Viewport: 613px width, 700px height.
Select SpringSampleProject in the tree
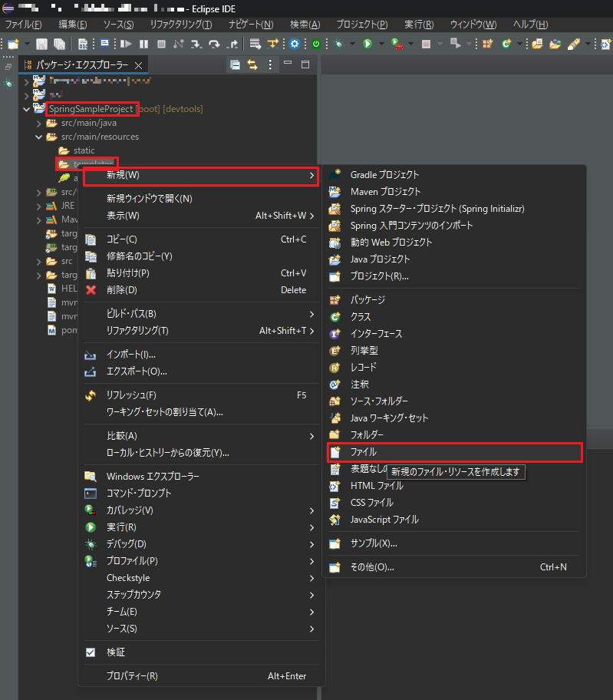(91, 109)
